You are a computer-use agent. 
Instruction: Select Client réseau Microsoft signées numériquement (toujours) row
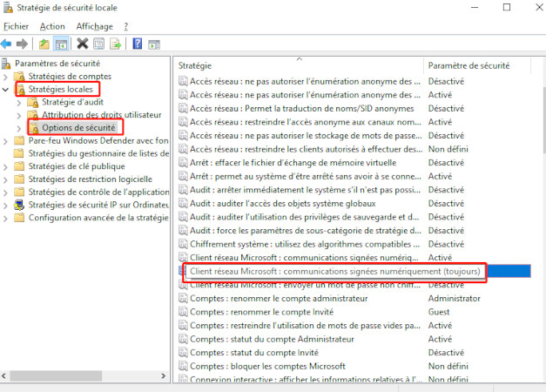(334, 272)
